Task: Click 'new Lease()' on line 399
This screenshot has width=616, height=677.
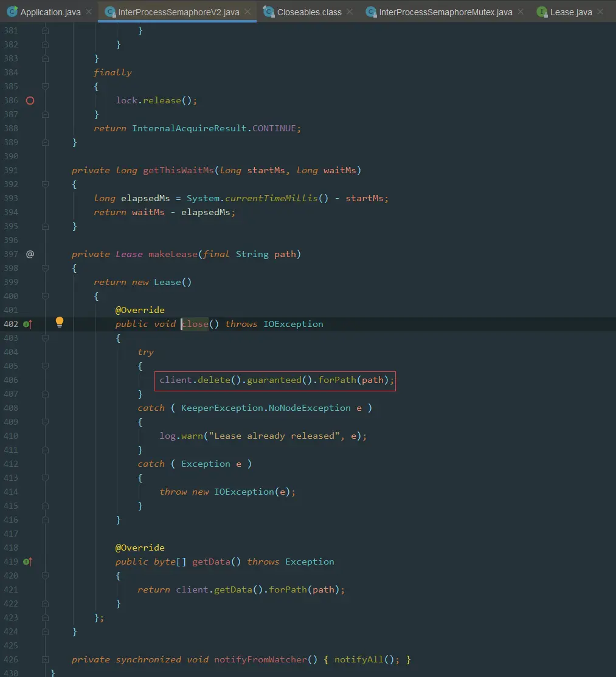Action: [162, 283]
